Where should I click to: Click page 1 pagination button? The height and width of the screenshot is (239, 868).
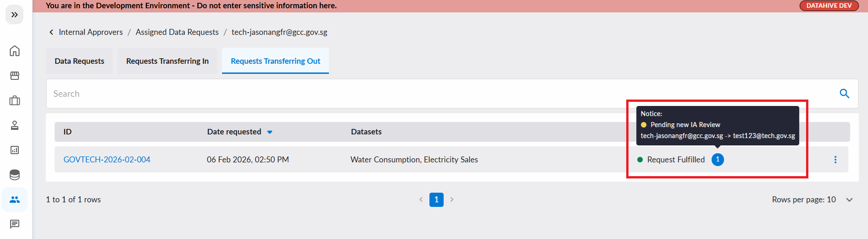[x=436, y=200]
